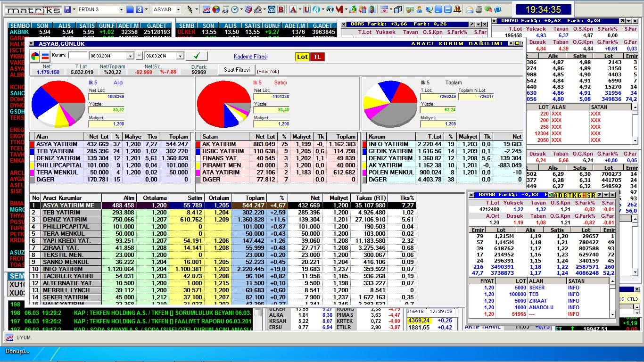The image size is (644, 362).
Task: Show pie chart view in ASYAB window
Action: pos(35,57)
